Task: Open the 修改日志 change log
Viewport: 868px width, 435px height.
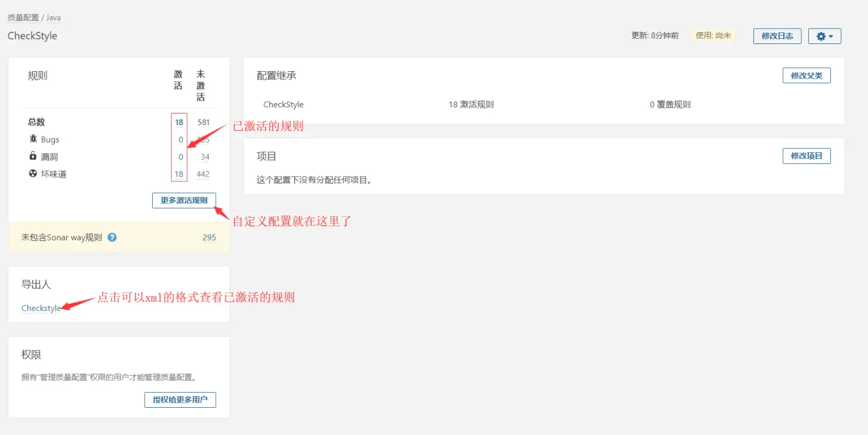Action: (x=777, y=36)
